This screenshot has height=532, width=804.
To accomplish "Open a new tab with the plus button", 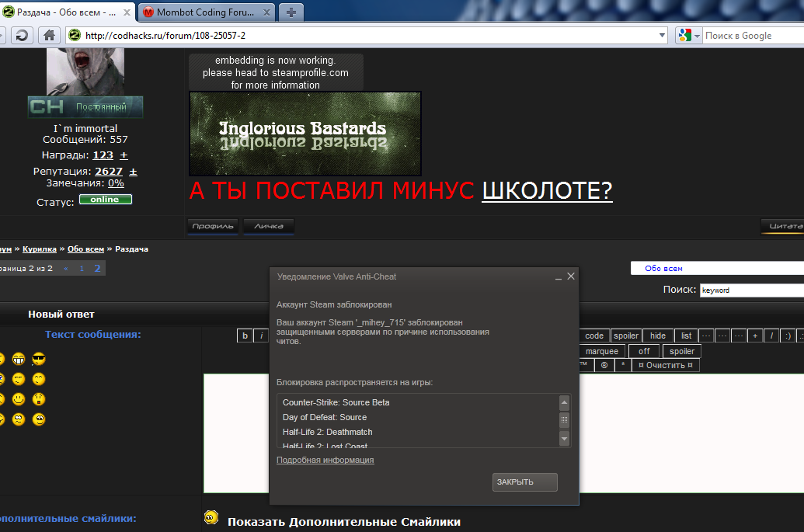I will pyautogui.click(x=291, y=12).
